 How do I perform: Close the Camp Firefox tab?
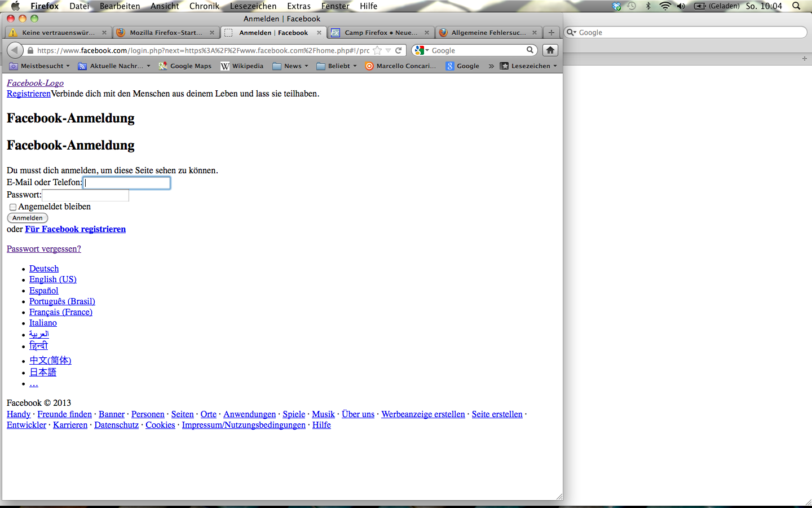point(427,33)
